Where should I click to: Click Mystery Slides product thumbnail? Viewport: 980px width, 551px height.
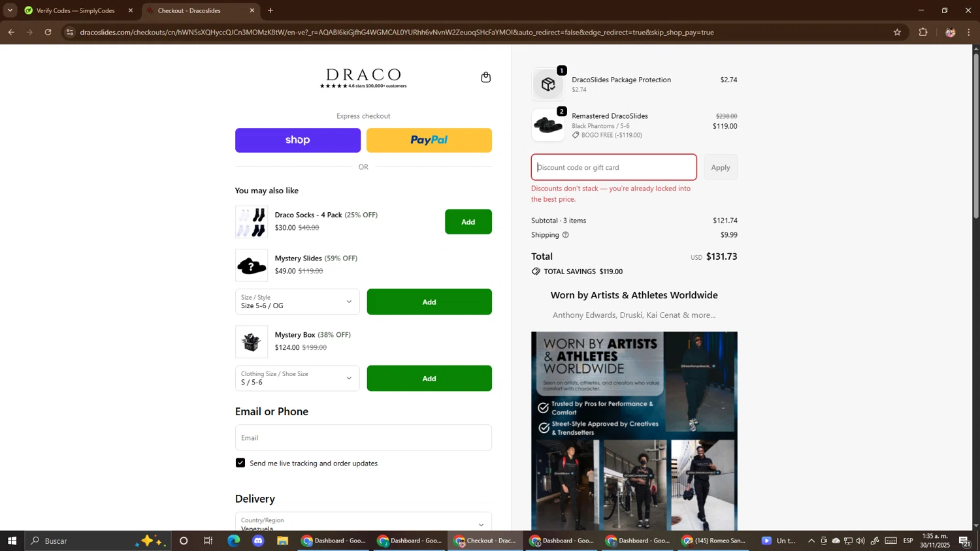pos(252,266)
